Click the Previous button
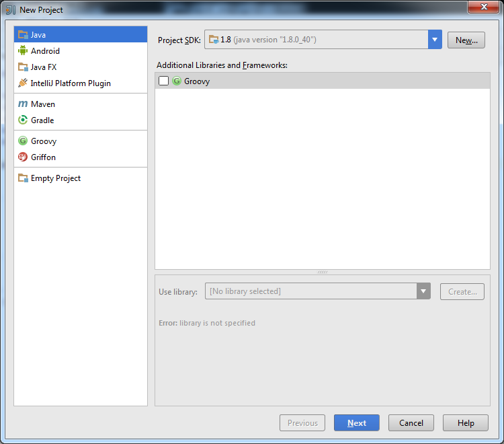The height and width of the screenshot is (444, 504). (302, 422)
